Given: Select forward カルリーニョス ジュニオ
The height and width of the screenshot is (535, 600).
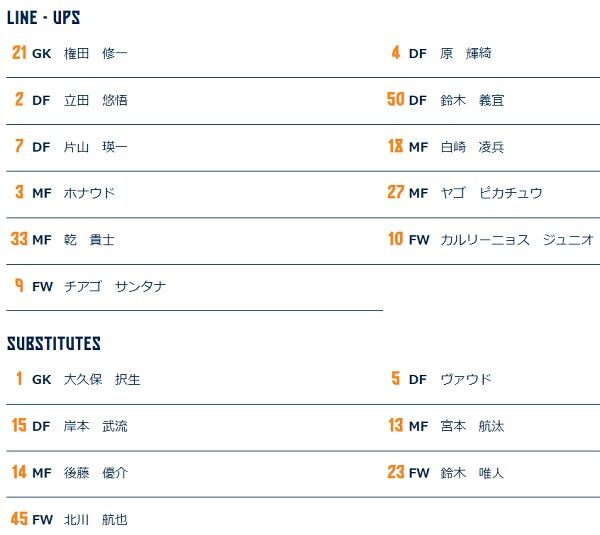Looking at the screenshot, I should (516, 240).
